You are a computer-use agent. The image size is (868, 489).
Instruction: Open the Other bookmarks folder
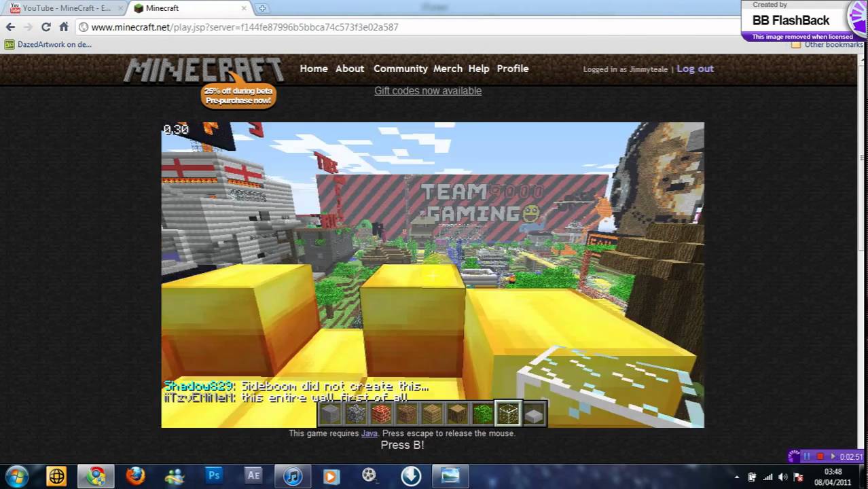827,45
